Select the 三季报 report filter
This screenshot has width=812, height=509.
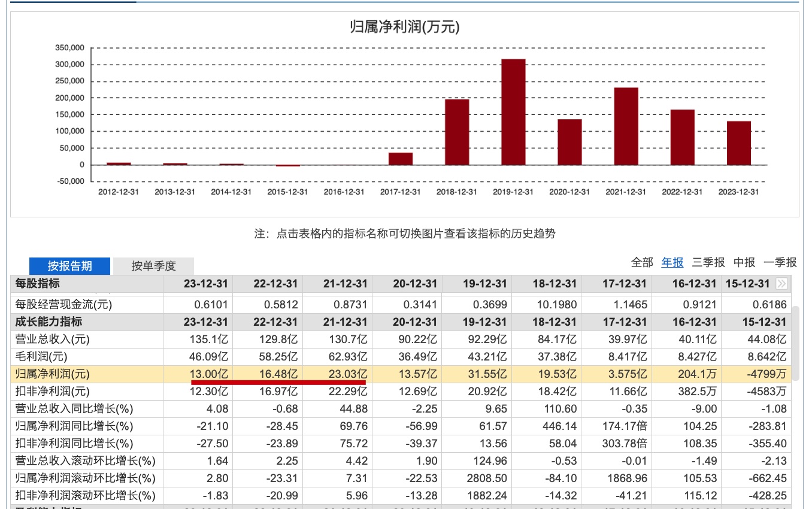708,262
